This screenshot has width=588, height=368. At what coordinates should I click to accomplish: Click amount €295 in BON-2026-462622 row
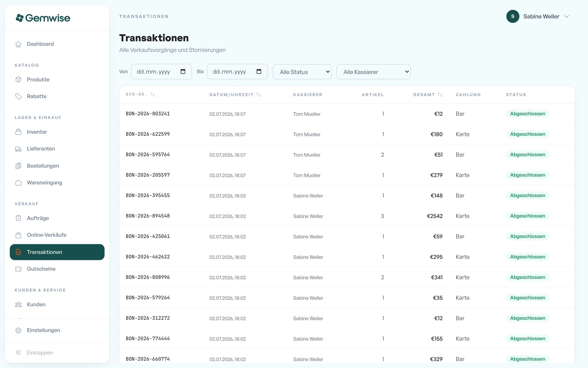pos(436,257)
